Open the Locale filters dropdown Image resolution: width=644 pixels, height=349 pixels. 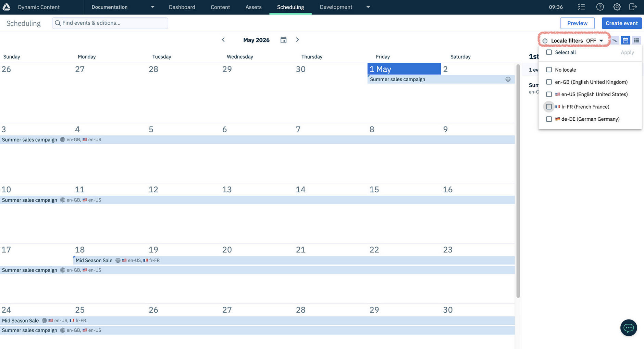pos(573,40)
